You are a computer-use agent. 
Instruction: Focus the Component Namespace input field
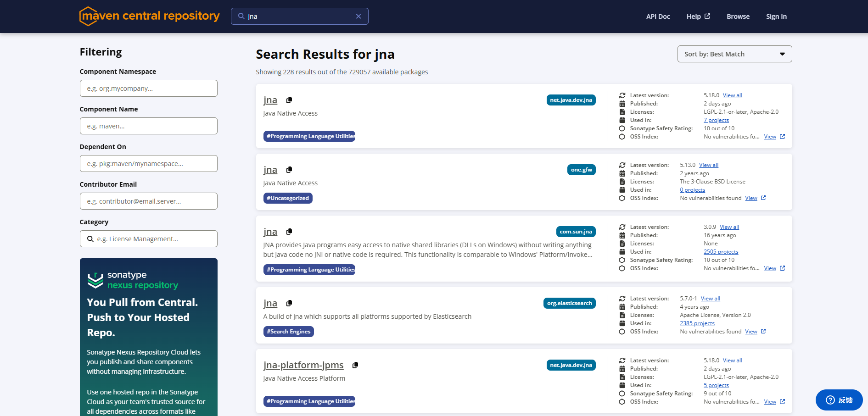pos(149,89)
